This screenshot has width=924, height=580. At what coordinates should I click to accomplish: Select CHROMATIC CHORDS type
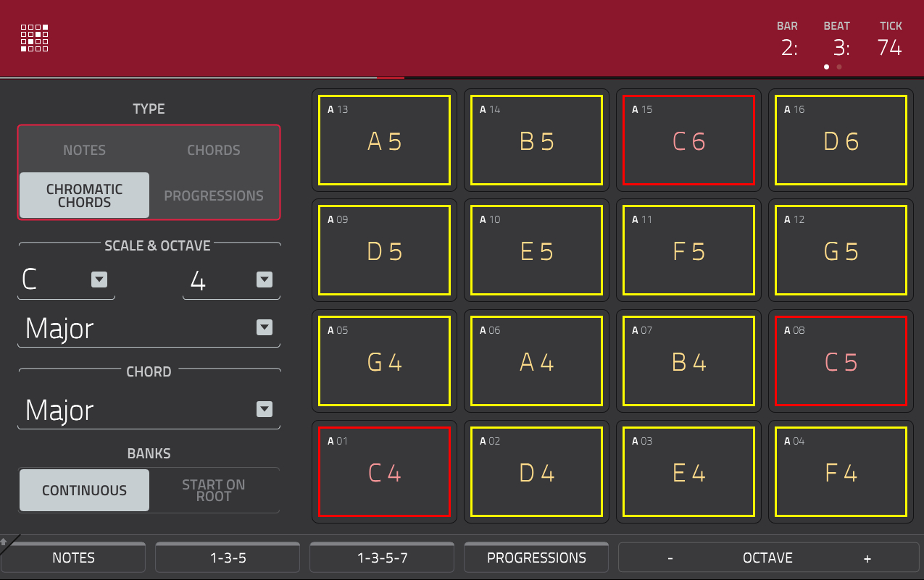[x=83, y=195]
